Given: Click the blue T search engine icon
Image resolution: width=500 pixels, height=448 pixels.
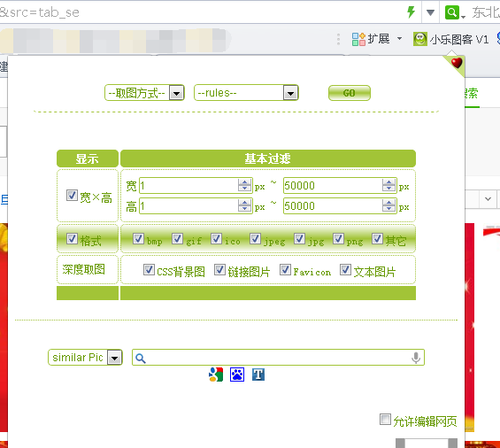Looking at the screenshot, I should click(x=258, y=375).
